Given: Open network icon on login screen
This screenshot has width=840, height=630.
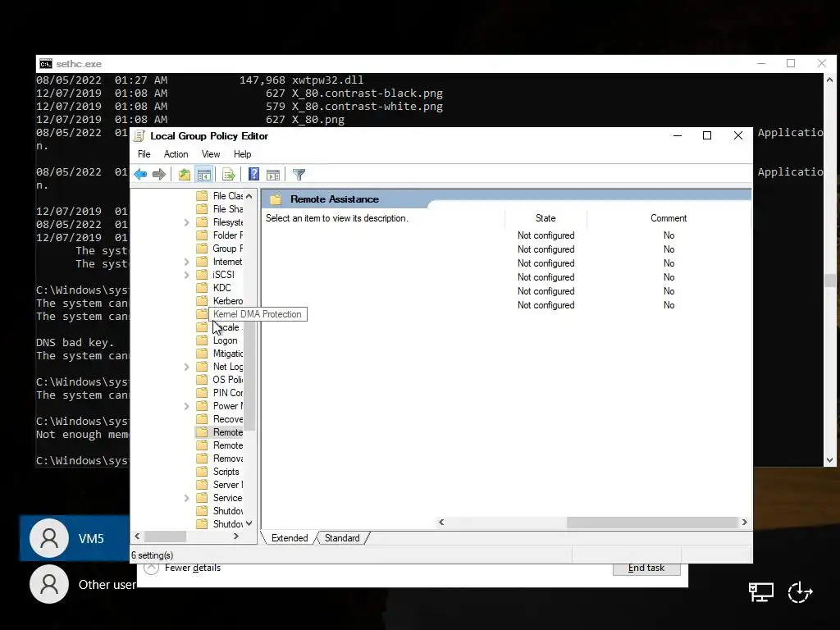Looking at the screenshot, I should (760, 592).
